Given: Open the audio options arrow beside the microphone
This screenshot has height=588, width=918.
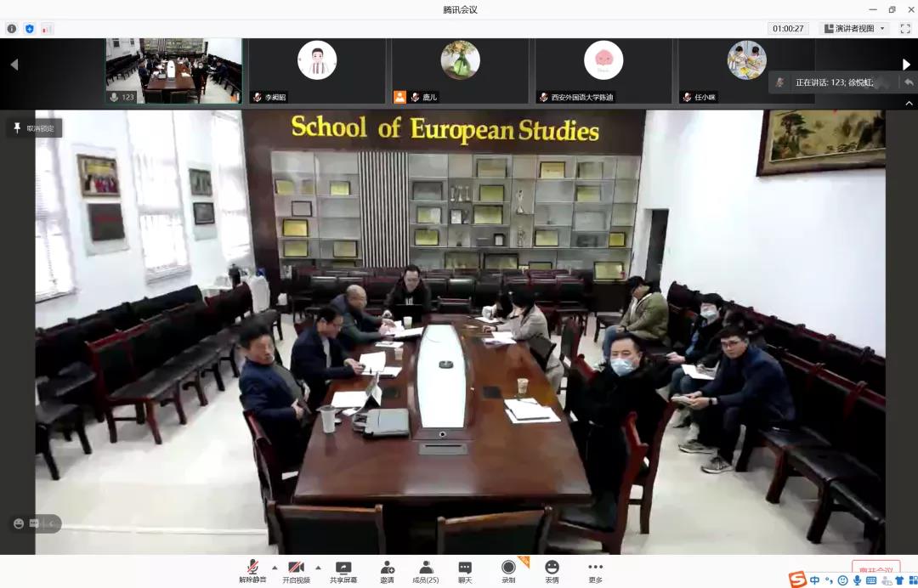Looking at the screenshot, I should pyautogui.click(x=274, y=568).
